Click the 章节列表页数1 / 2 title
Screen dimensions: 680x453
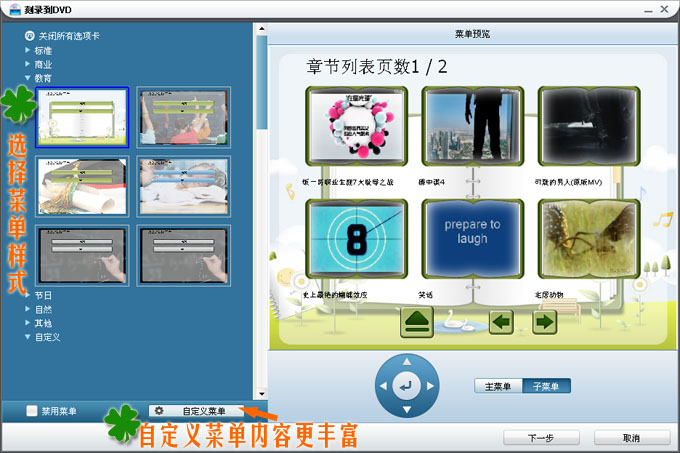(376, 67)
